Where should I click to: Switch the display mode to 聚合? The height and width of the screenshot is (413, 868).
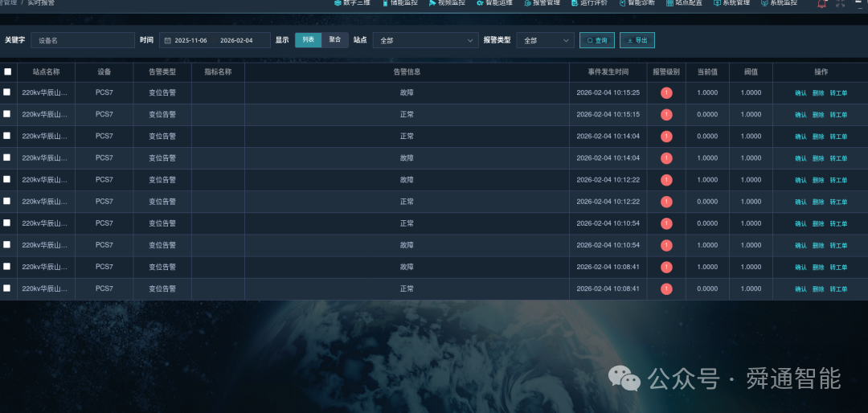coord(335,40)
